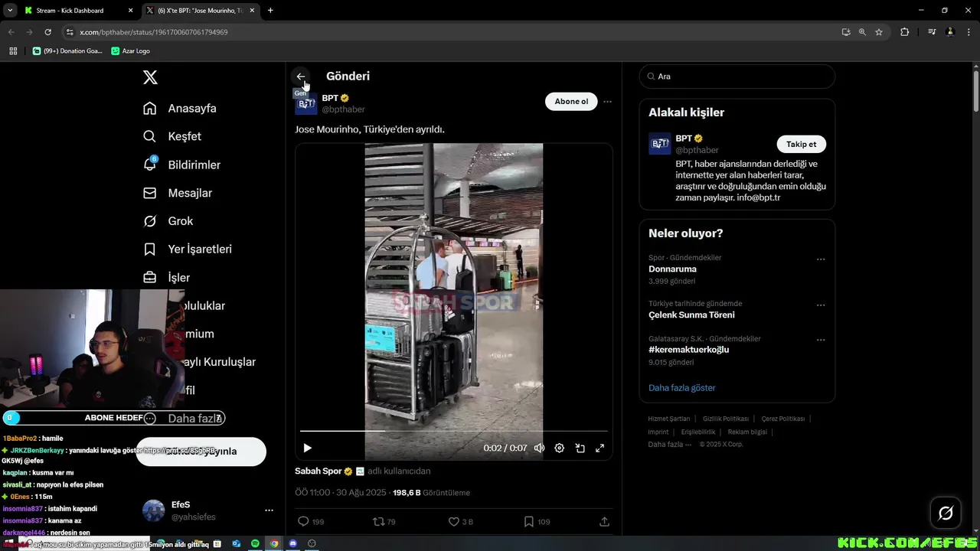
Task: Mute the video with the speaker icon
Action: pyautogui.click(x=539, y=448)
